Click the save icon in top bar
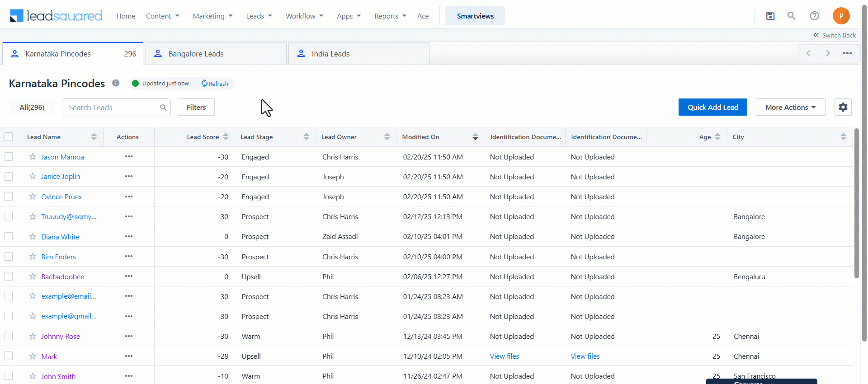 coord(770,16)
